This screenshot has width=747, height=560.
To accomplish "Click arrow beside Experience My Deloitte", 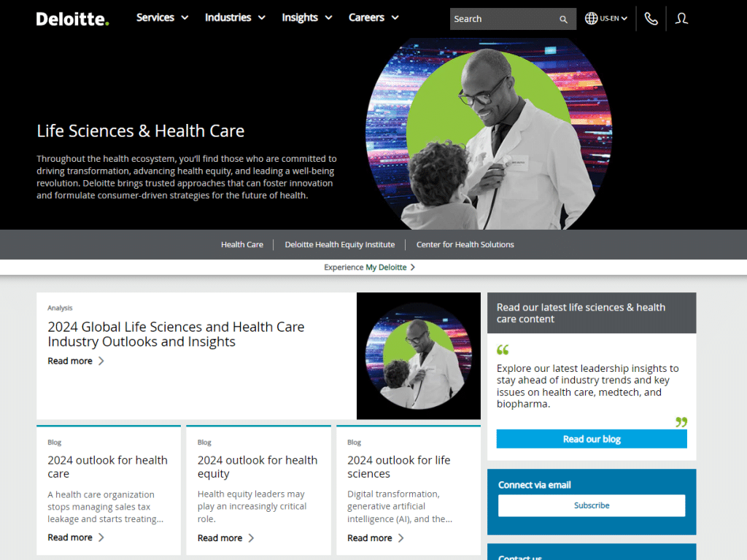I will point(413,267).
